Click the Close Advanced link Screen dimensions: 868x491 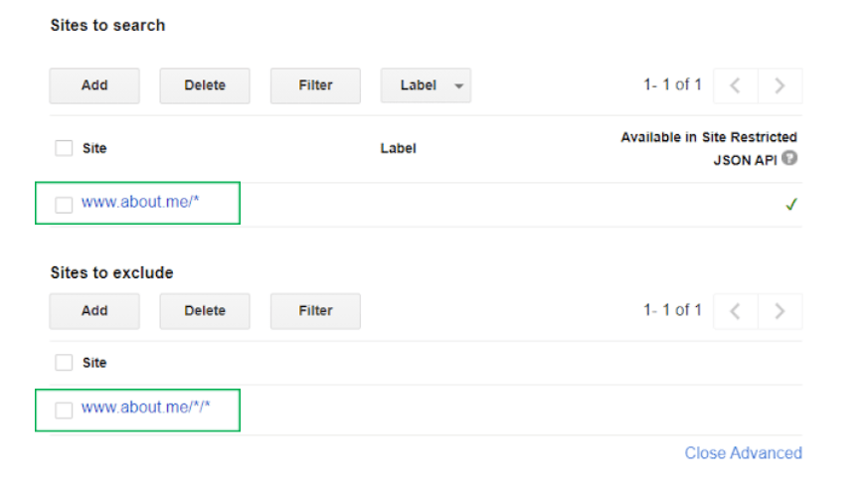coord(744,453)
